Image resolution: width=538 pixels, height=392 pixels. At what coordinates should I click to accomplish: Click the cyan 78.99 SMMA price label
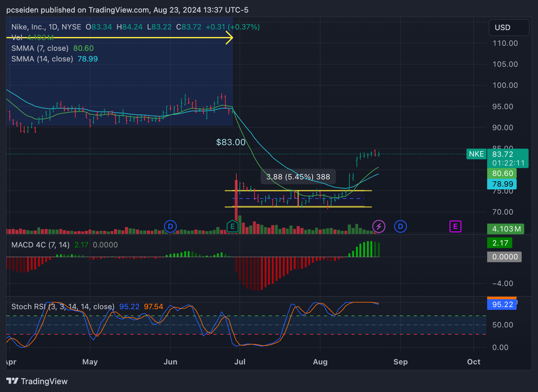click(x=502, y=184)
